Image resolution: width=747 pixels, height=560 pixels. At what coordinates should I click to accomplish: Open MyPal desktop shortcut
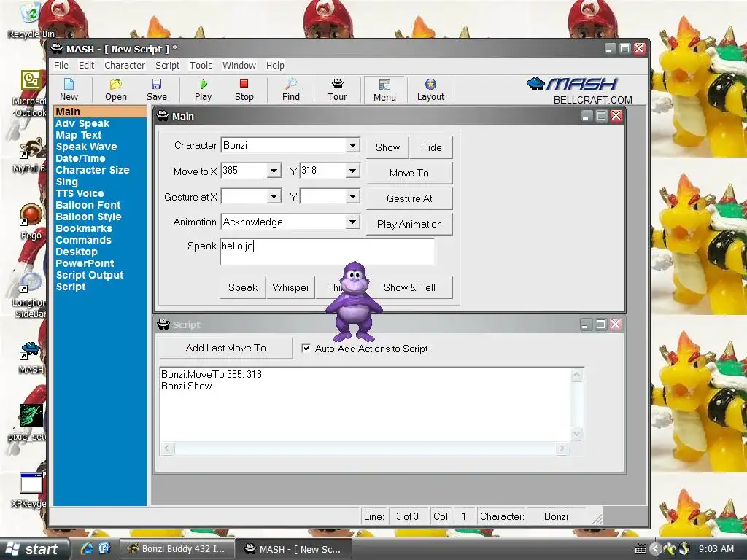click(x=29, y=156)
